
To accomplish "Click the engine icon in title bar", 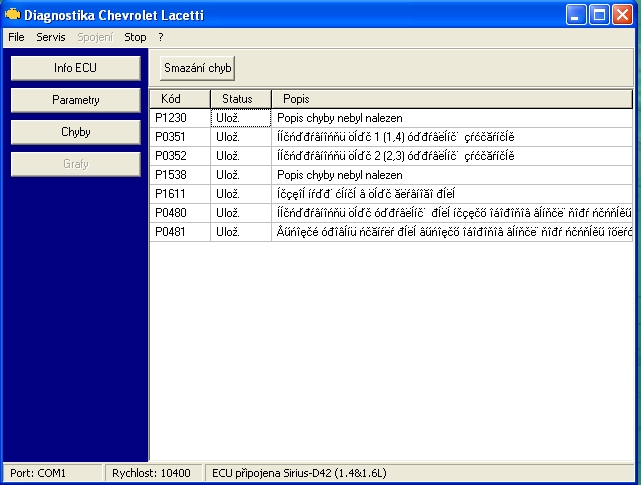I will click(12, 14).
